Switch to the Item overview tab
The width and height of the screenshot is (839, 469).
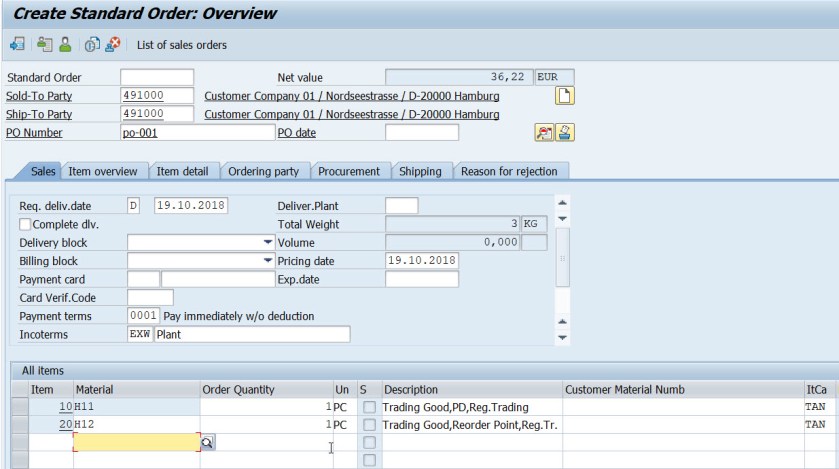click(103, 171)
